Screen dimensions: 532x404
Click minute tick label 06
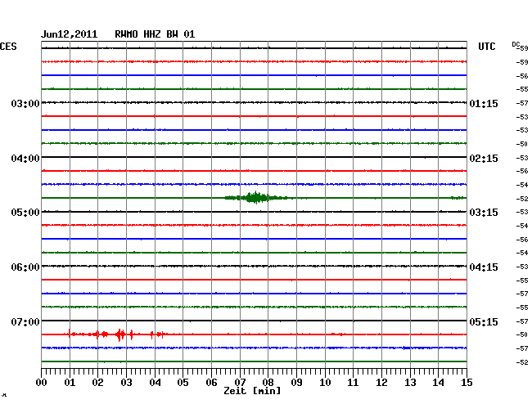(x=211, y=383)
